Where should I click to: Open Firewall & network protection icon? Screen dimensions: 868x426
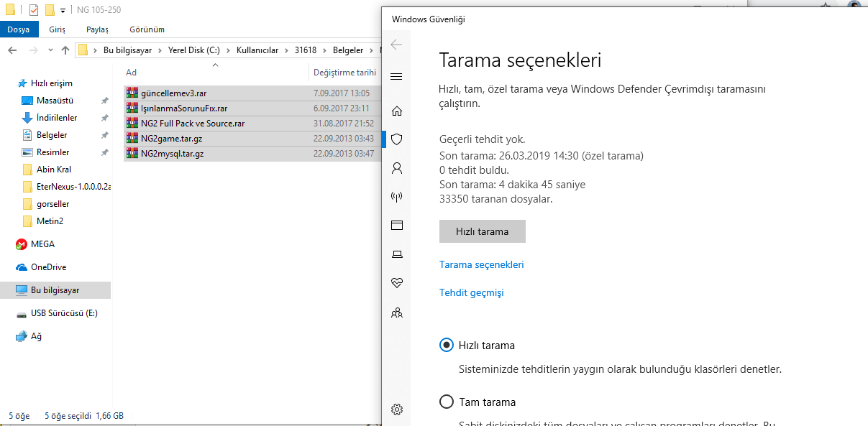click(396, 197)
